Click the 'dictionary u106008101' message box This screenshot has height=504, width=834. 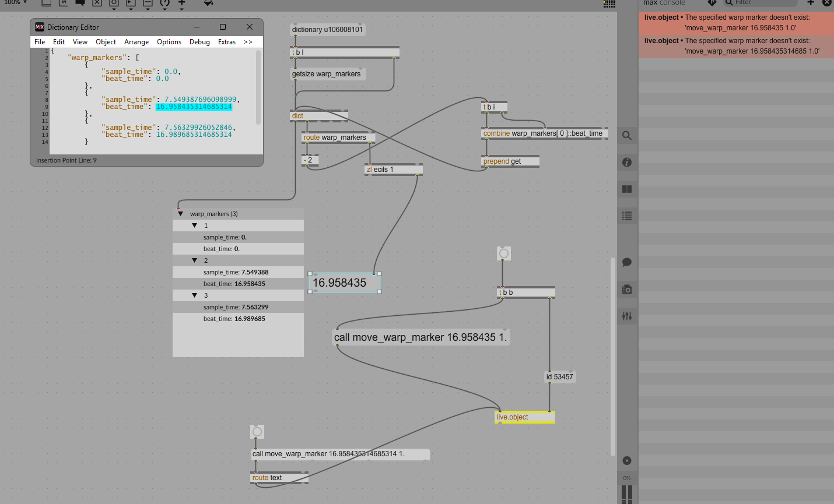tap(327, 30)
